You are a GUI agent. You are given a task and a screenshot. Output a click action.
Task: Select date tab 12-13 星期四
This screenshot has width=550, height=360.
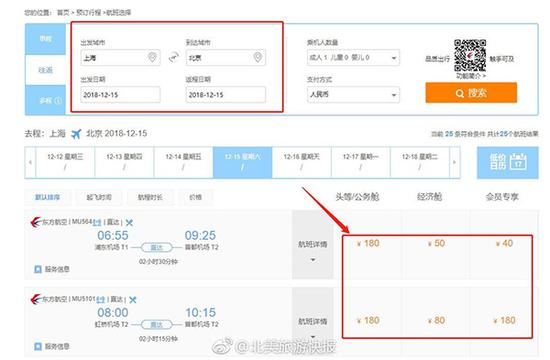pos(124,162)
